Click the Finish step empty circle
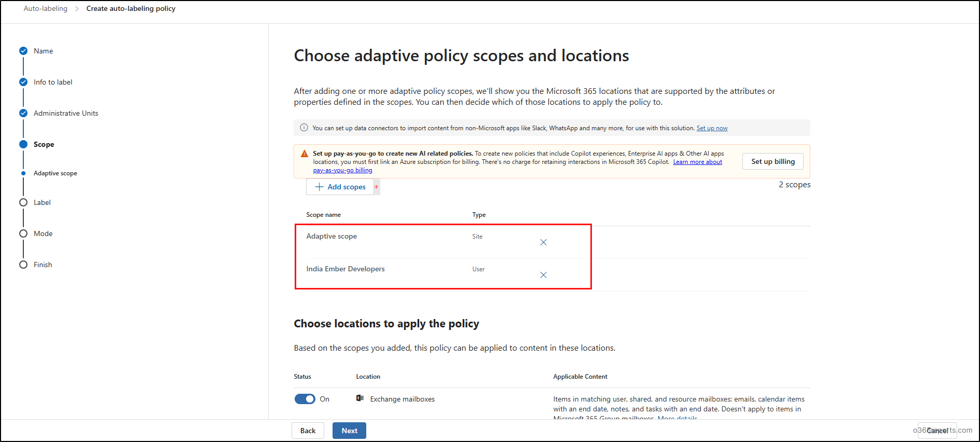980x442 pixels. (x=23, y=265)
